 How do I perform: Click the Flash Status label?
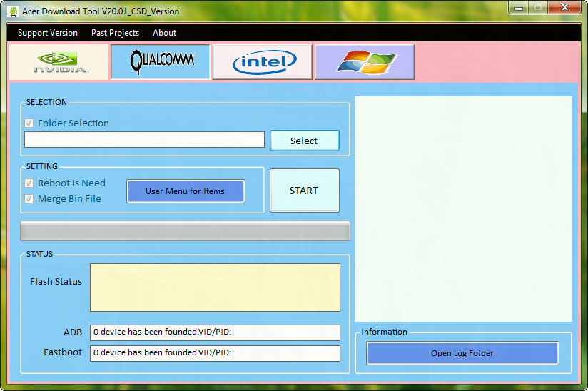tap(56, 282)
